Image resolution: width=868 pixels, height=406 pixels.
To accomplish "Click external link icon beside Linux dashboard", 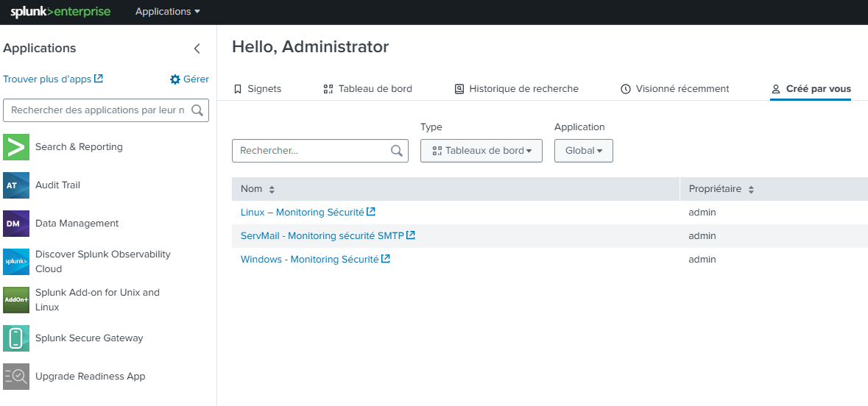I will pos(372,211).
